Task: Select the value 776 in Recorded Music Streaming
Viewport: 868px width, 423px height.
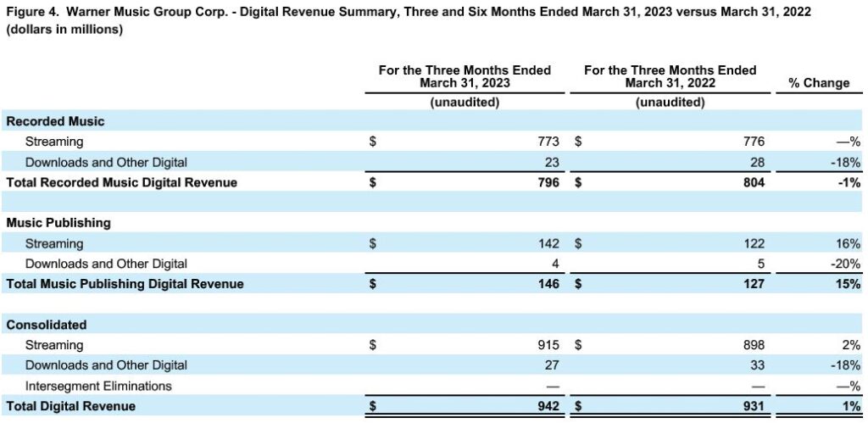Action: tap(754, 142)
